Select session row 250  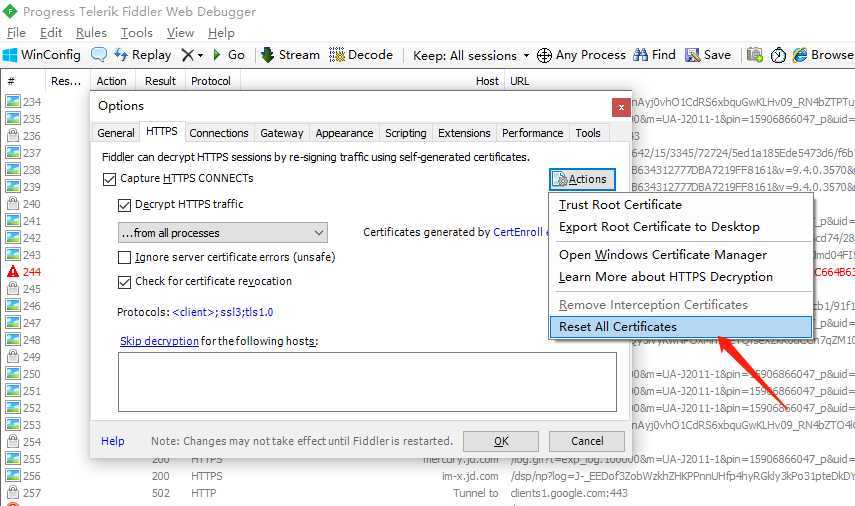[23, 374]
